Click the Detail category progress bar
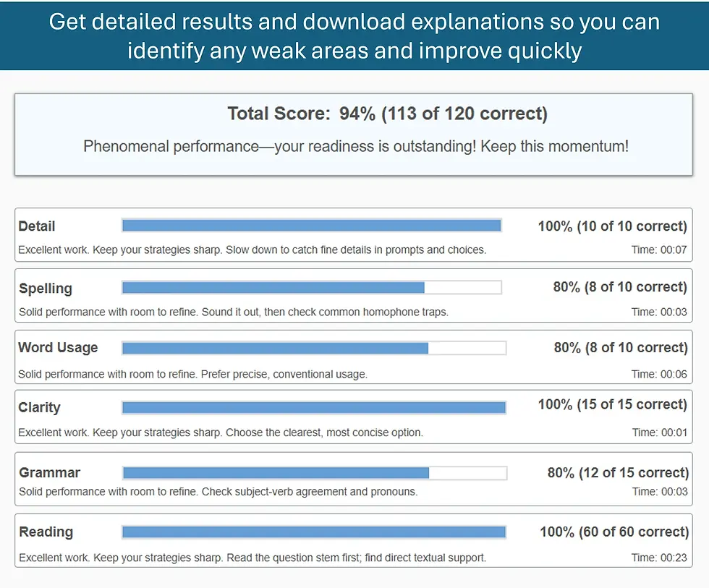This screenshot has width=709, height=588. pyautogui.click(x=311, y=225)
